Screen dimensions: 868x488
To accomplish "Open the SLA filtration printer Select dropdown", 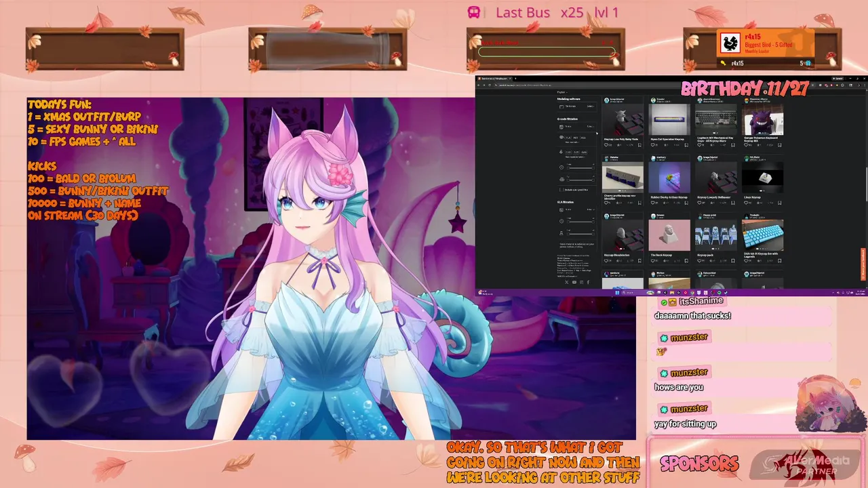I will point(591,209).
